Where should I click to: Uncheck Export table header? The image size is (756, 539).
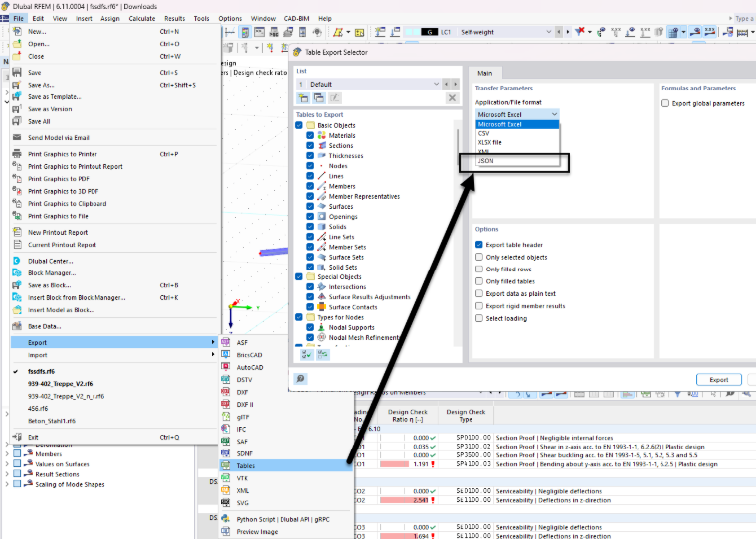click(479, 245)
